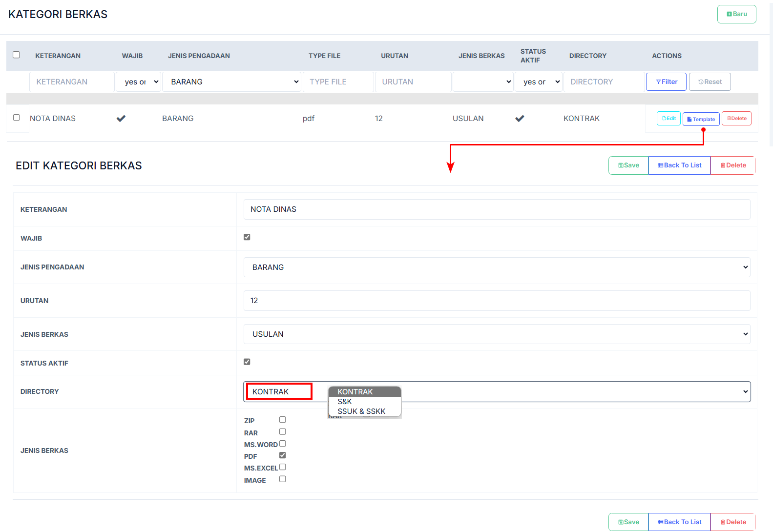773x532 pixels.
Task: Delete the NOTA DINAS table row
Action: pos(736,119)
